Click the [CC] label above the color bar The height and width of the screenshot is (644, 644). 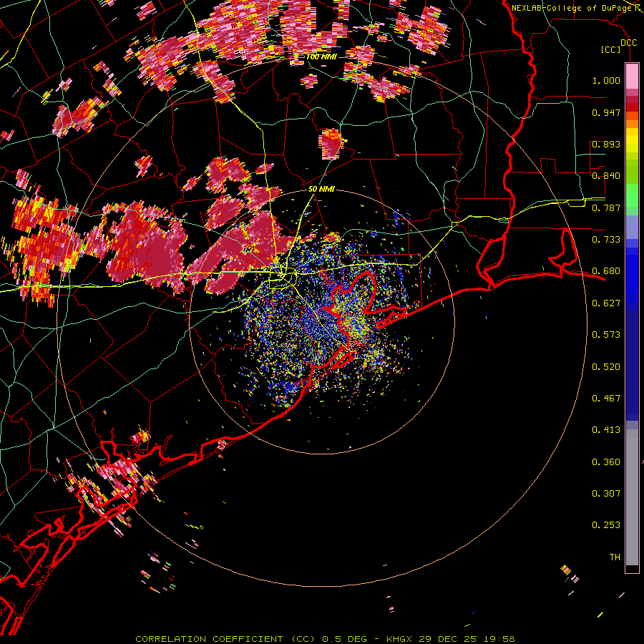click(611, 49)
